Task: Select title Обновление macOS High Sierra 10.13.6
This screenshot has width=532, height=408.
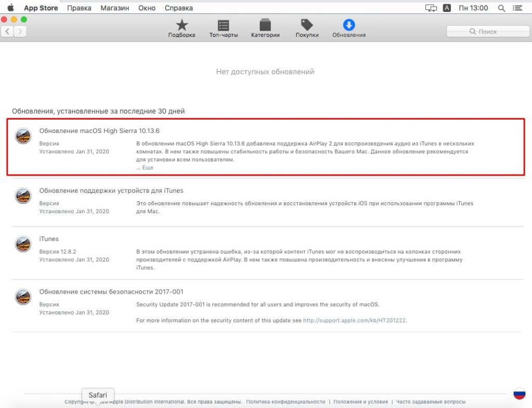Action: point(99,130)
